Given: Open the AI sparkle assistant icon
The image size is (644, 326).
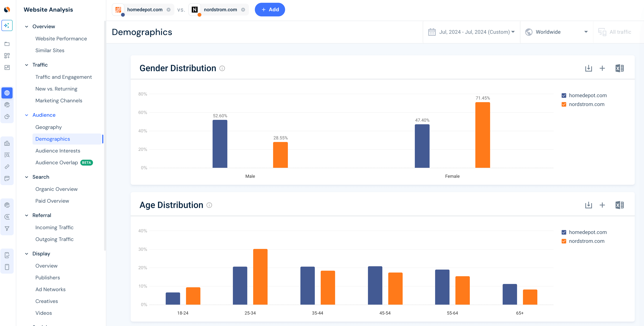Looking at the screenshot, I should pos(7,25).
